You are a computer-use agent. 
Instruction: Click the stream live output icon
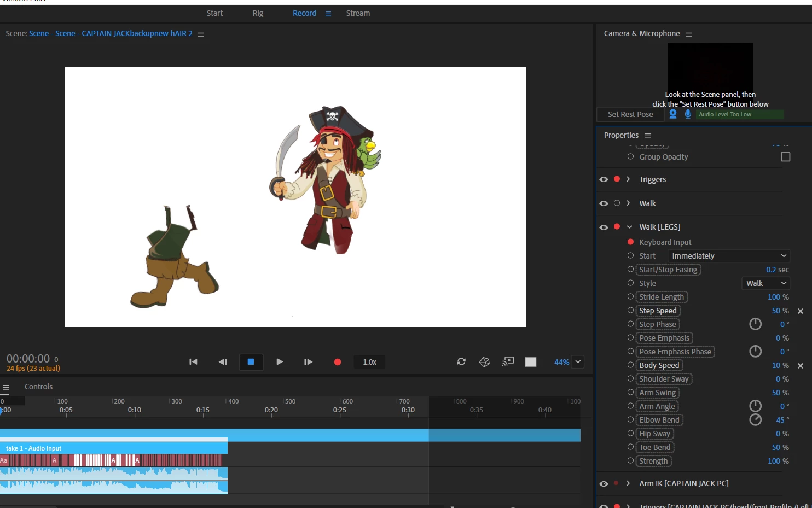coord(508,361)
